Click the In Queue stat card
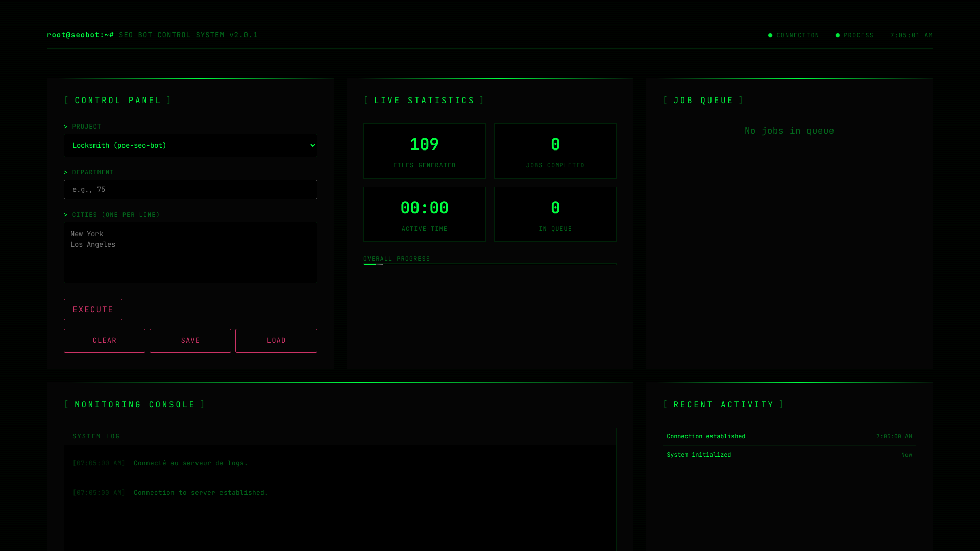Screen dimensions: 980x551 (555, 214)
